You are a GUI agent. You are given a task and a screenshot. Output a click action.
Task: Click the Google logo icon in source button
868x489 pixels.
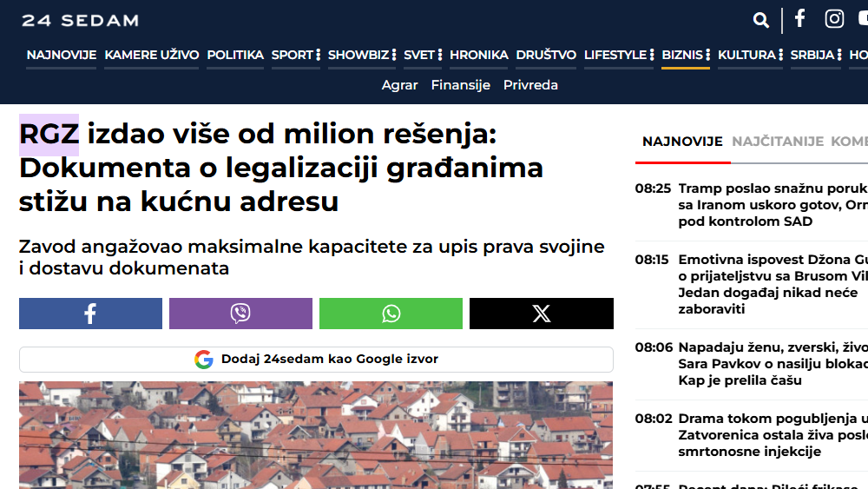tap(204, 360)
